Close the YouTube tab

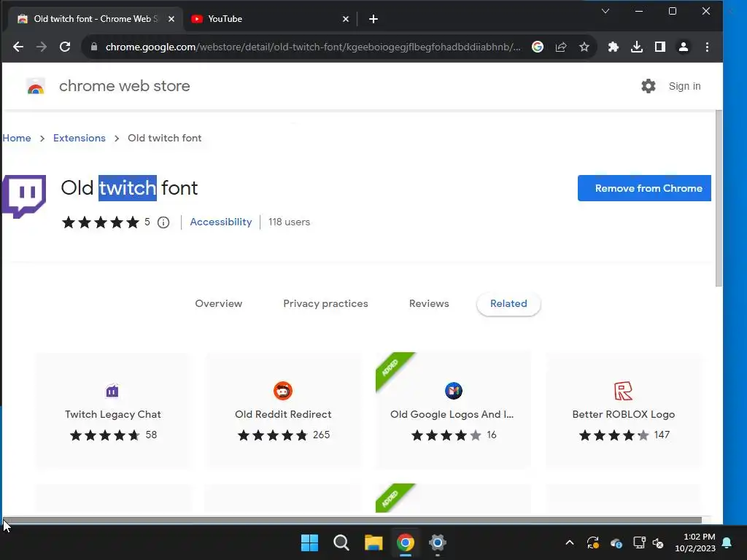click(x=346, y=19)
